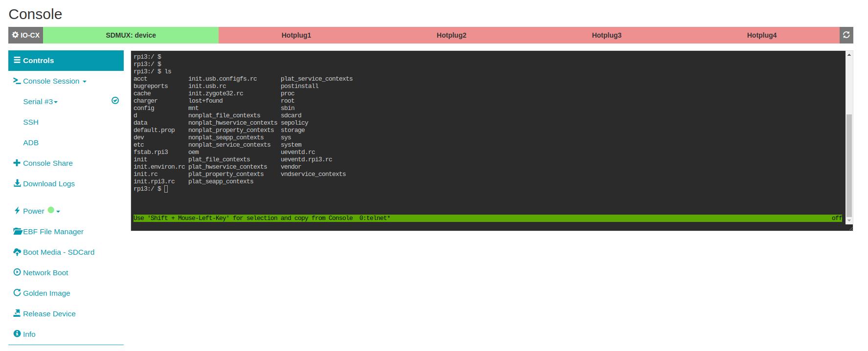Click the Release Device link

coord(49,314)
